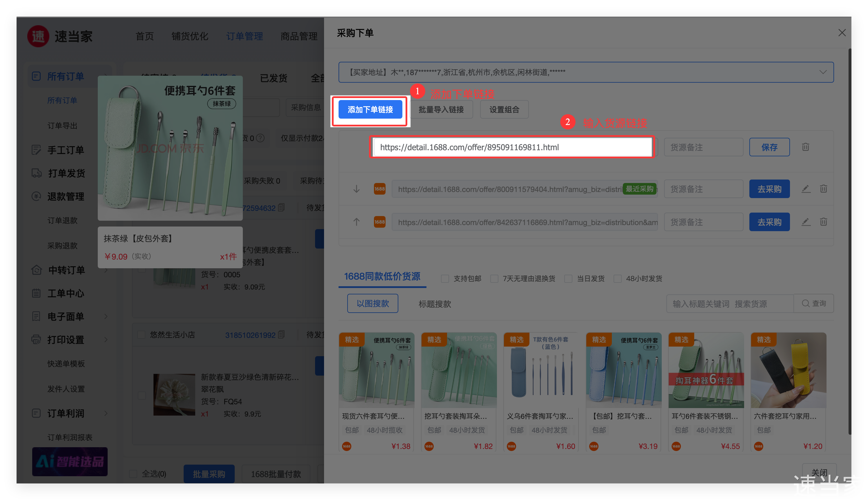Select the 以图搜款 tab

point(373,304)
